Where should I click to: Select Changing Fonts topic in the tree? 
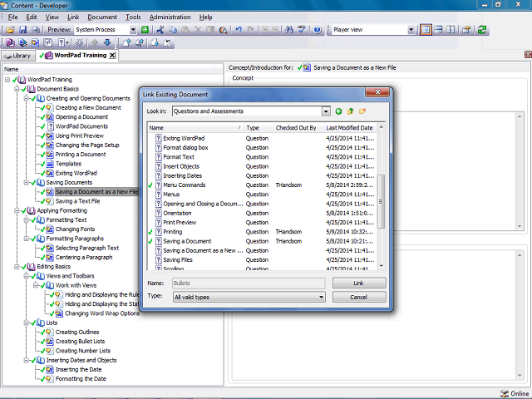75,229
